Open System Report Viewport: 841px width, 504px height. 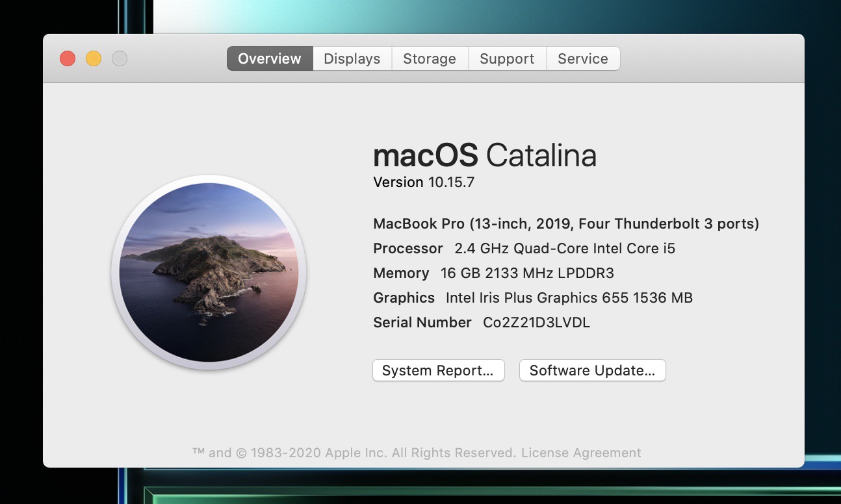(439, 370)
